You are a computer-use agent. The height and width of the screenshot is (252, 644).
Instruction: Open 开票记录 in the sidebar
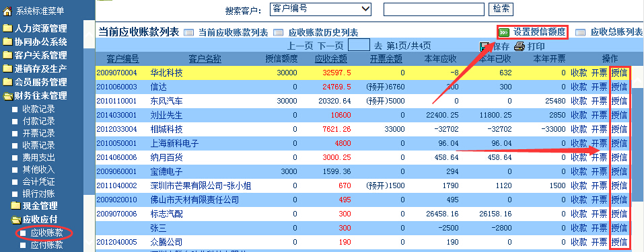tap(38, 133)
